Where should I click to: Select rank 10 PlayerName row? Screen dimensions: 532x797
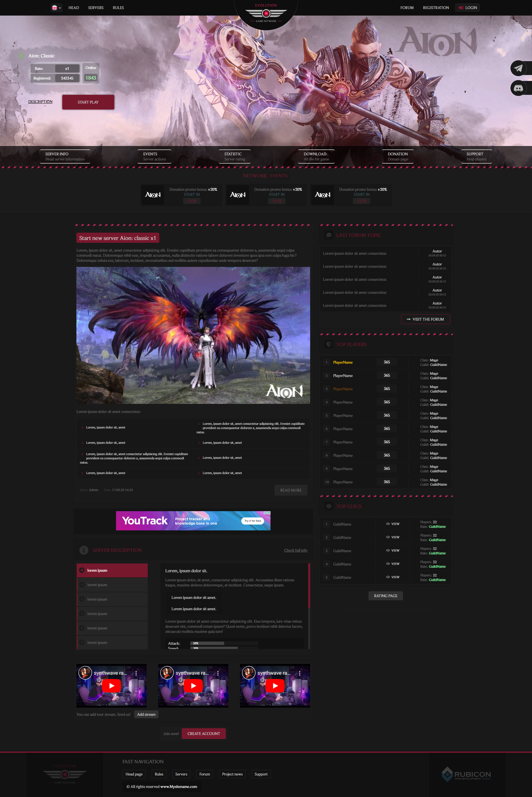click(x=385, y=482)
